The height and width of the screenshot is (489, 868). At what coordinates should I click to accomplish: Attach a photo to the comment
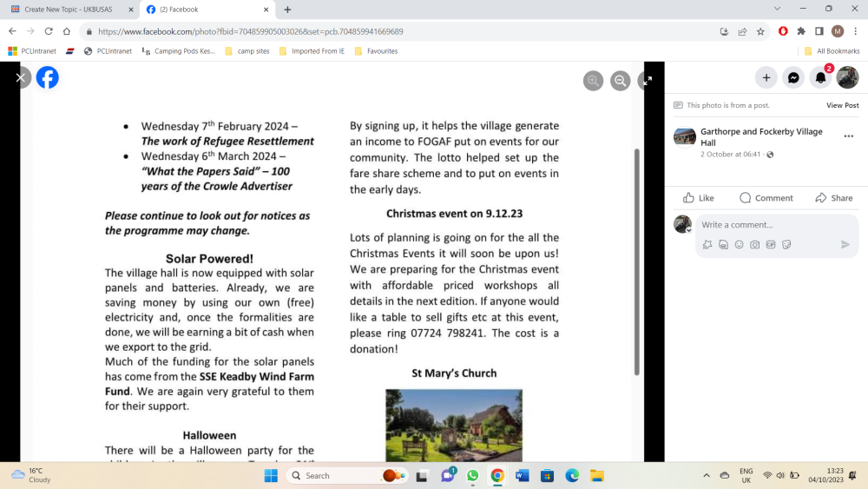pos(755,245)
